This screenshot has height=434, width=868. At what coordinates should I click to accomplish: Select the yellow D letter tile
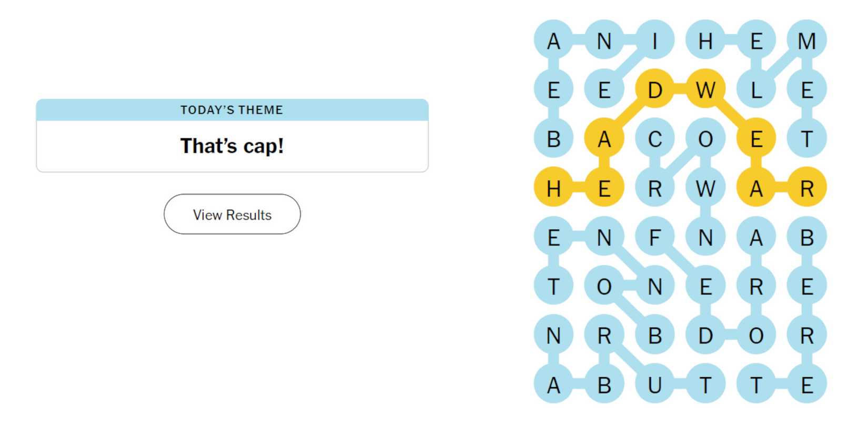coord(655,90)
